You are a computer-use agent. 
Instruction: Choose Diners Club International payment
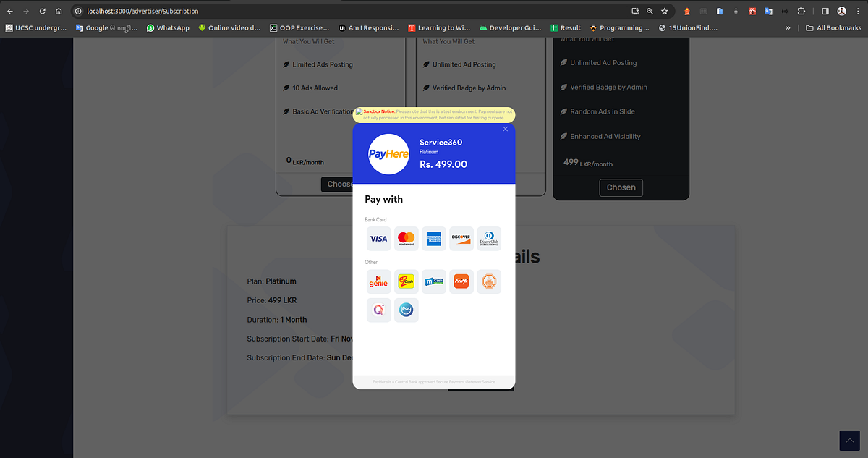(489, 239)
